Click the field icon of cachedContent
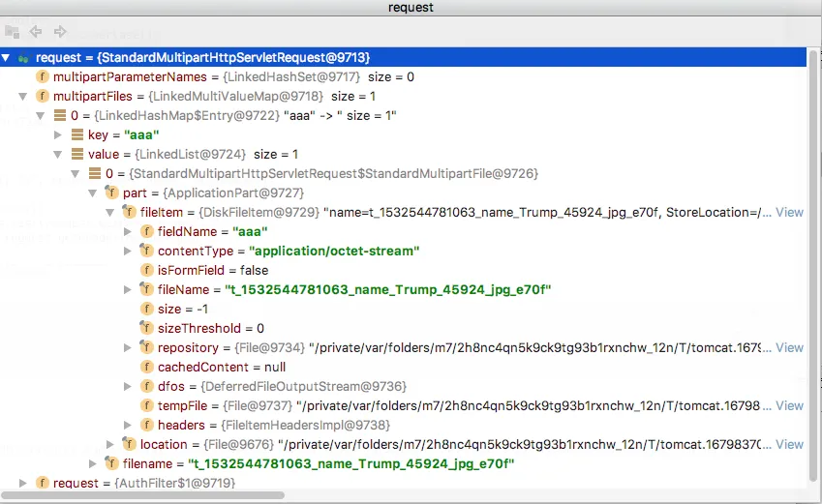The width and height of the screenshot is (822, 504). pyautogui.click(x=147, y=367)
